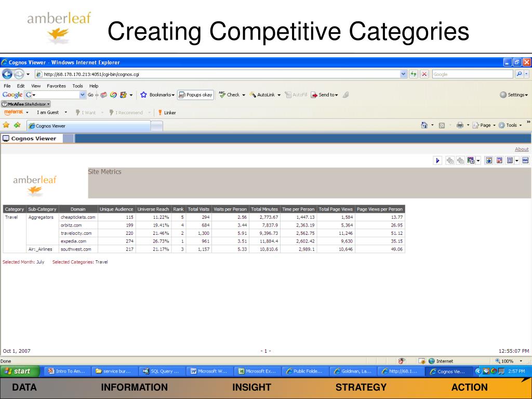532x399 pixels.
Task: Change the 100% zoom level in status bar
Action: coord(509,361)
